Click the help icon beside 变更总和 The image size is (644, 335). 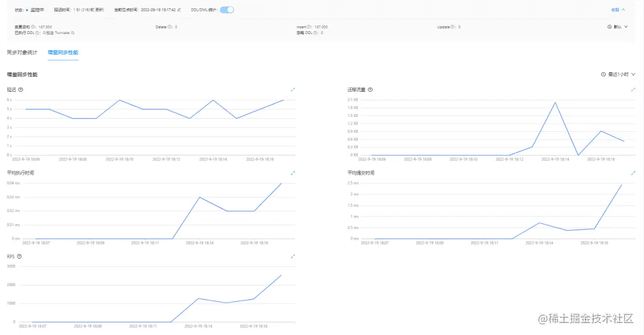33,27
